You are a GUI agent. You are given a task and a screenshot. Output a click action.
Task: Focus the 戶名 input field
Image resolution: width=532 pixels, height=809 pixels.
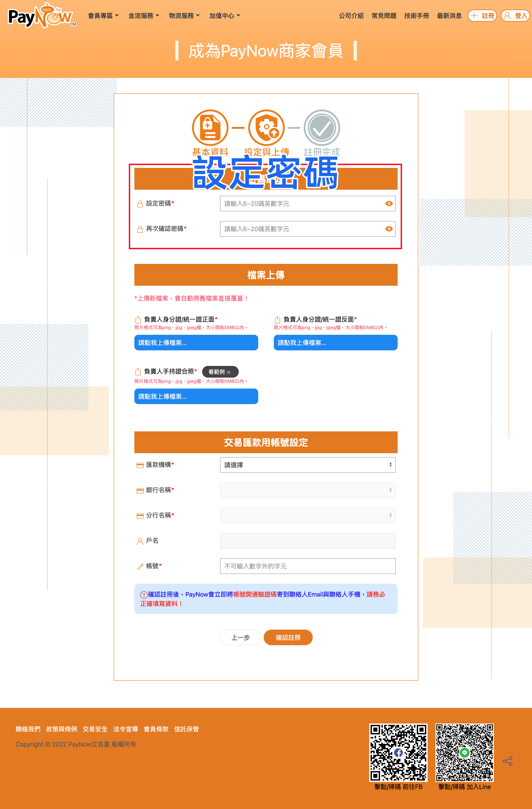click(x=308, y=541)
